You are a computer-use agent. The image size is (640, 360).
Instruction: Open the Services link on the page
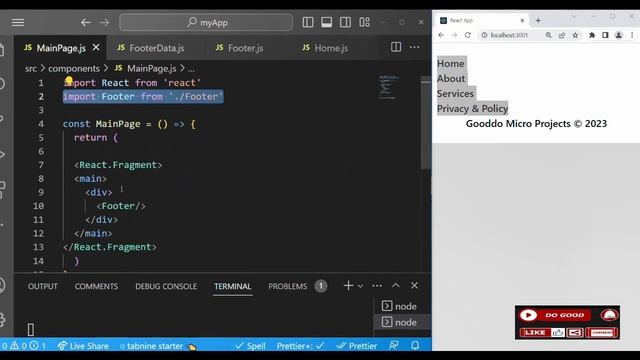pyautogui.click(x=456, y=93)
